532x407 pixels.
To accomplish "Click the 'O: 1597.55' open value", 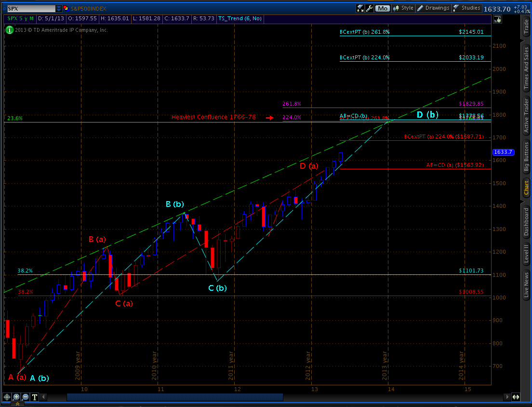I will [82, 19].
